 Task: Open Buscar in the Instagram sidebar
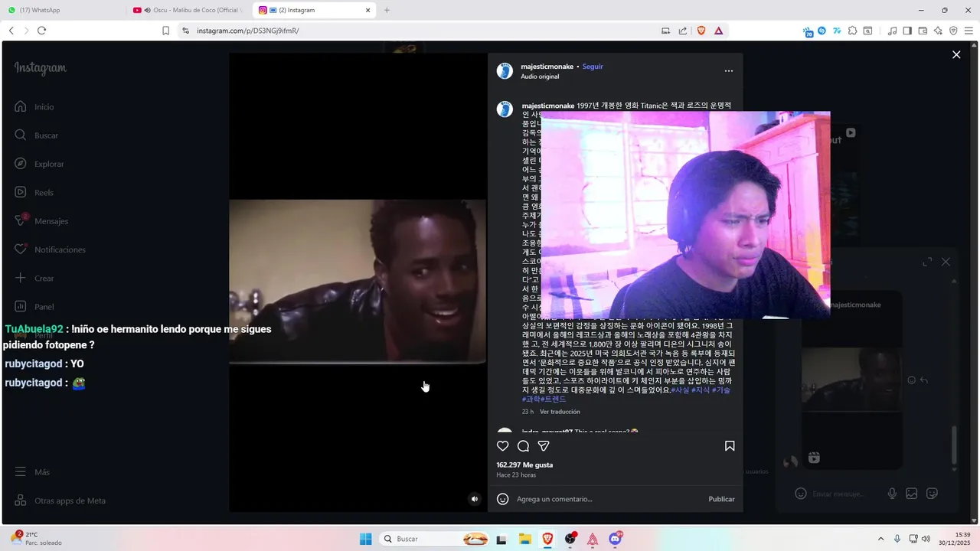click(x=37, y=135)
